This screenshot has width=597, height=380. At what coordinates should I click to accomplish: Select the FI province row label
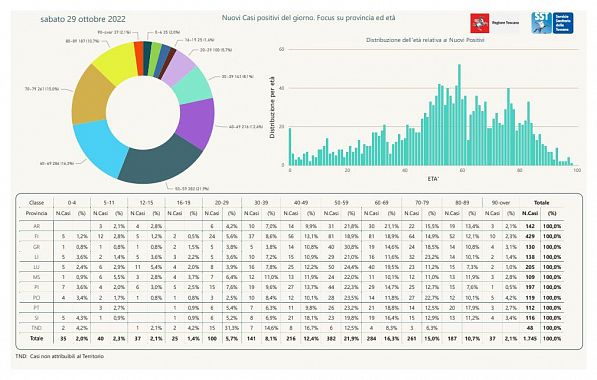[37, 236]
